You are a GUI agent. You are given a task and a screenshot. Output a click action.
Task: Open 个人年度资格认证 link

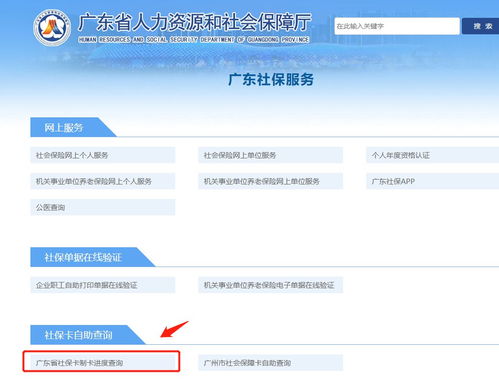tap(433, 155)
